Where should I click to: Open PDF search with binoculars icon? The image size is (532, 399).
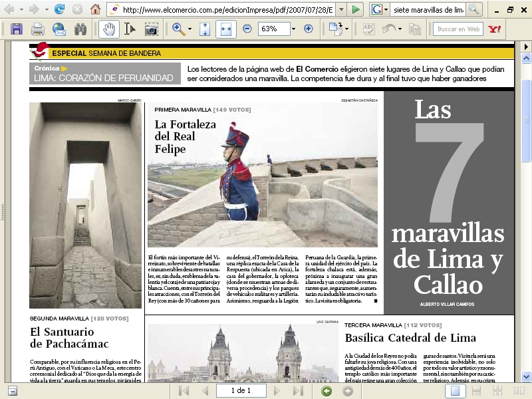(x=80, y=29)
